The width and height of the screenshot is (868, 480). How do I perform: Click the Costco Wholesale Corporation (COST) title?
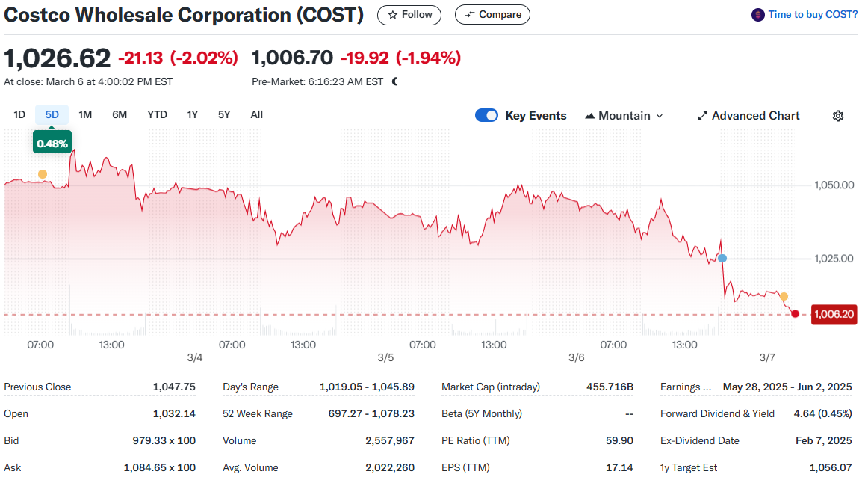pyautogui.click(x=184, y=15)
